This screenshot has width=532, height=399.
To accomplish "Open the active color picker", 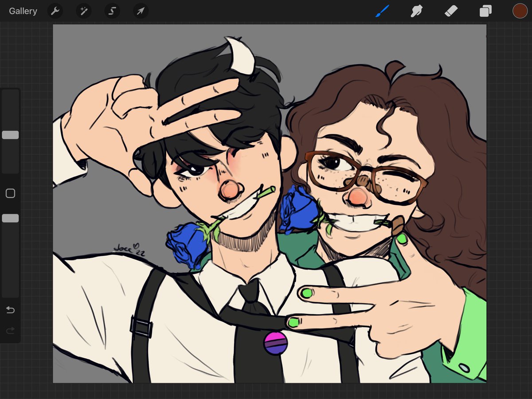I will 520,11.
